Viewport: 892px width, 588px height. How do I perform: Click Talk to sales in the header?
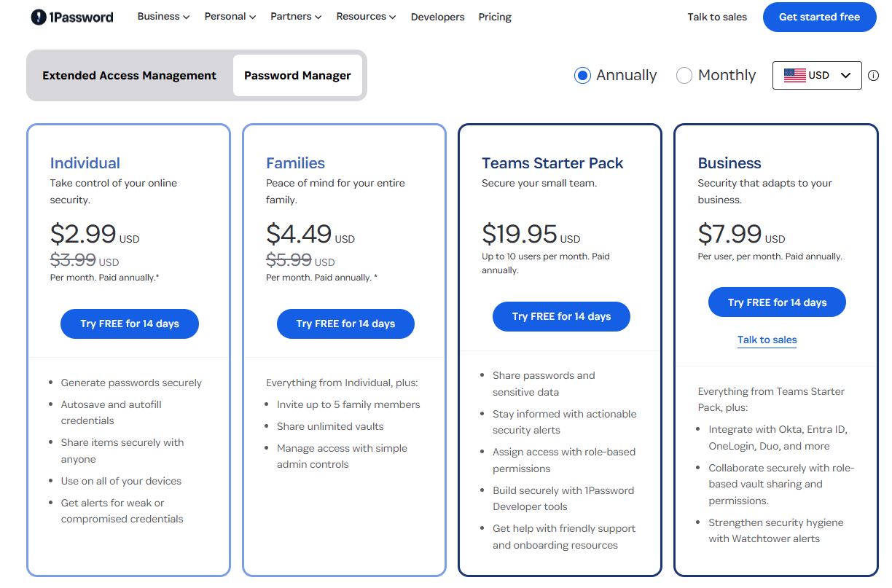pos(717,17)
